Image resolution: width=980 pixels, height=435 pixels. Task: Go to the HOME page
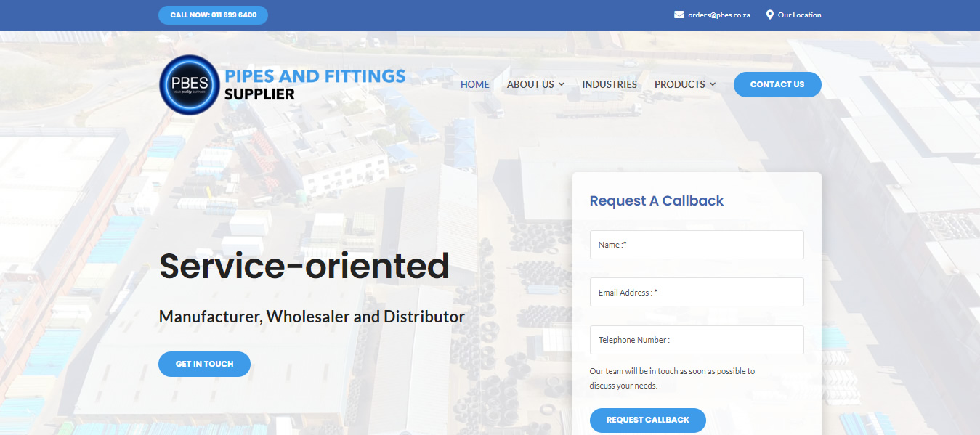pyautogui.click(x=474, y=84)
